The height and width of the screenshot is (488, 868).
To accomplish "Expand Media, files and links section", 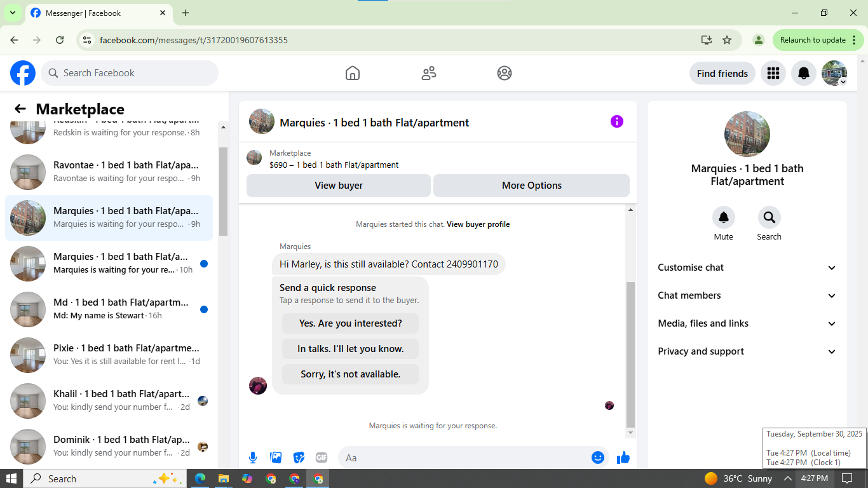I will [x=747, y=323].
